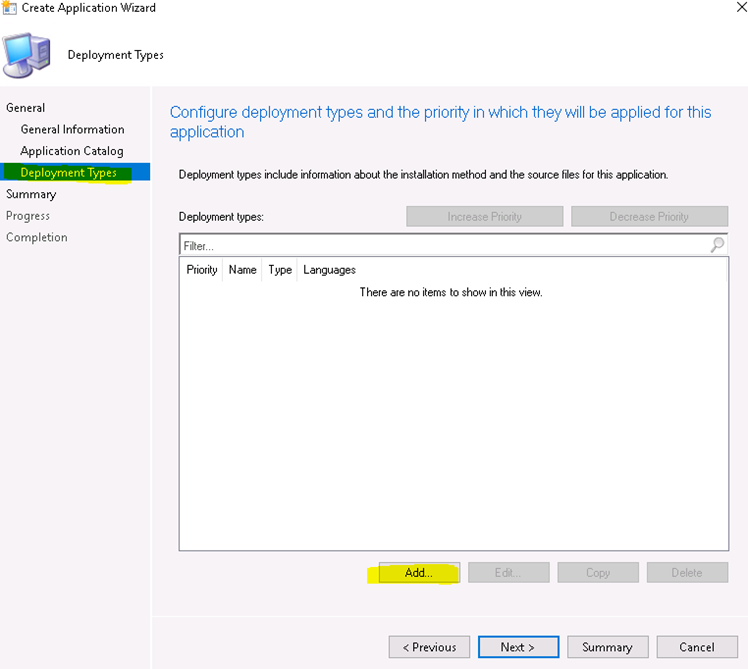Click the wizard title bar icon

[x=9, y=8]
